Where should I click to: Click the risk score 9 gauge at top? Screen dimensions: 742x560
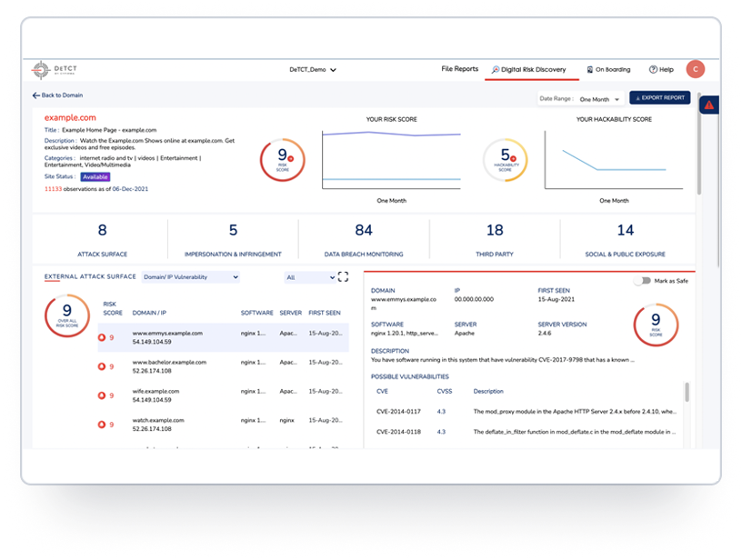[283, 160]
